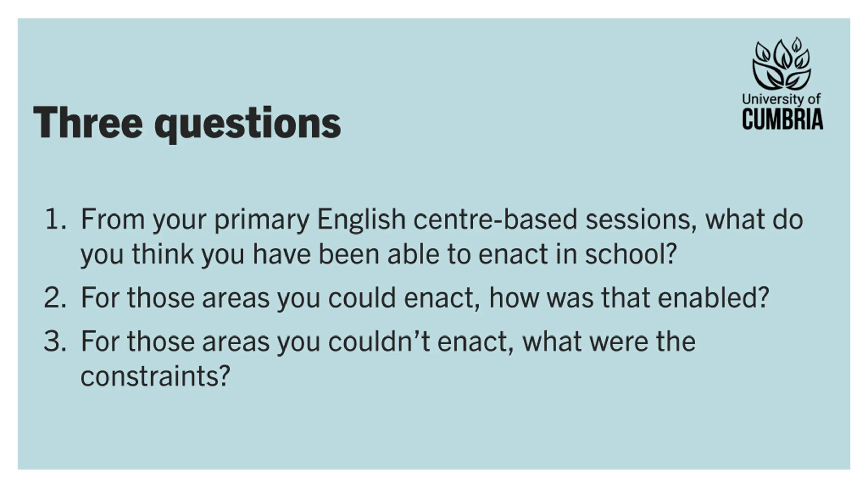This screenshot has height=488, width=868.
Task: Click the list number '2.'
Action: click(56, 298)
